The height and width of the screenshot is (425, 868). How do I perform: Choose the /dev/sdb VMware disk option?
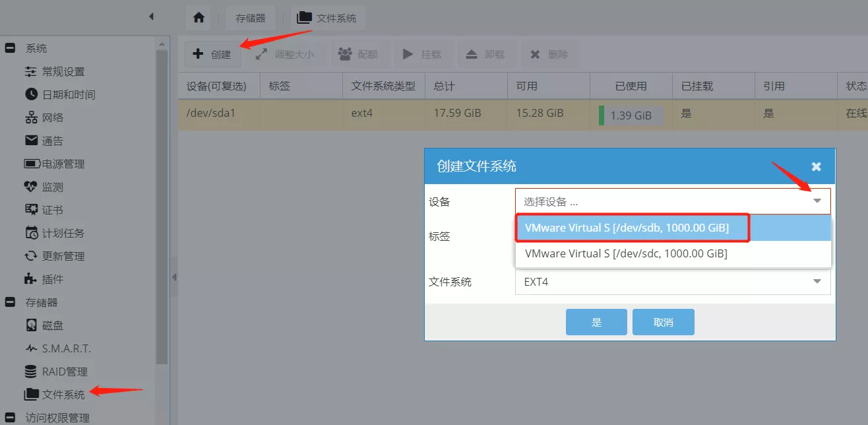click(627, 228)
